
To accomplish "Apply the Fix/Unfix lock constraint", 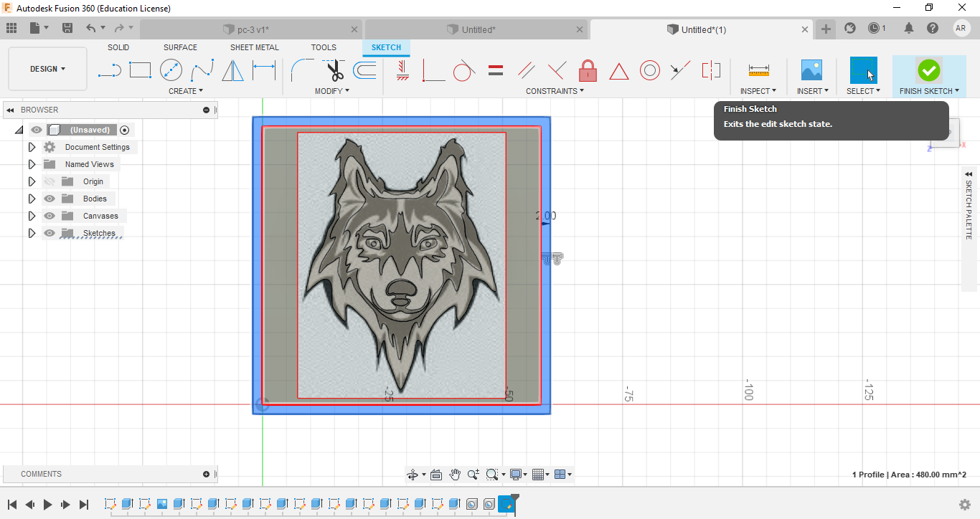I will [x=588, y=70].
